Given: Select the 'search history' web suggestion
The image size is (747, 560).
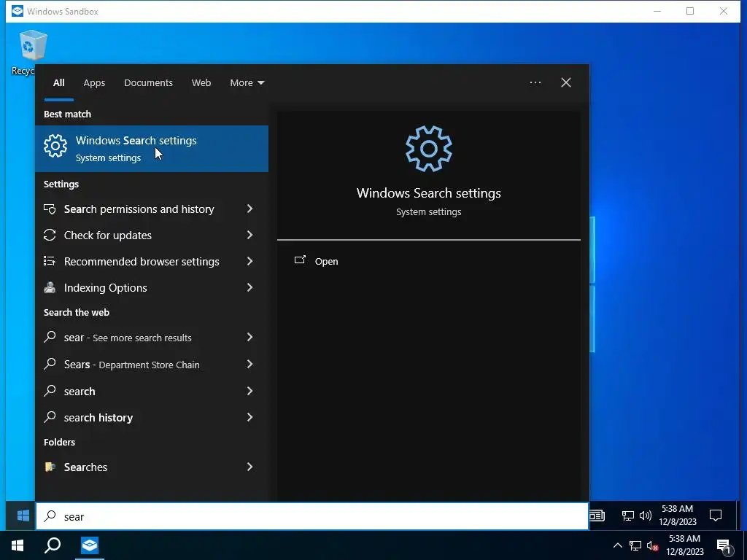Looking at the screenshot, I should pyautogui.click(x=98, y=418).
